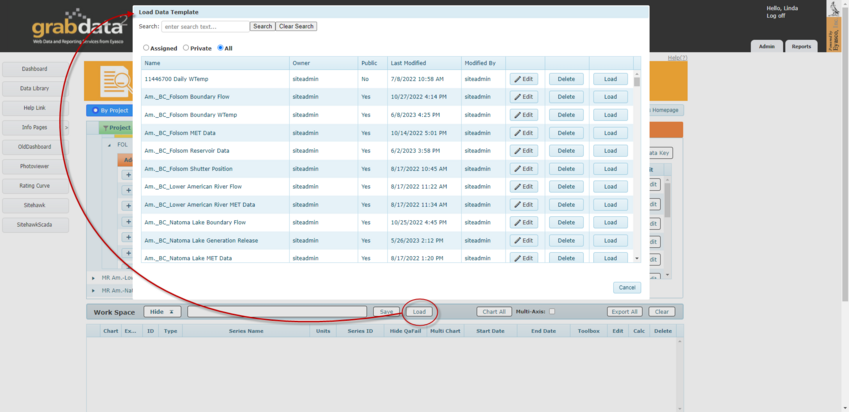Edit the 11446700 Daily WTemp template
This screenshot has height=412, width=849.
coord(524,79)
